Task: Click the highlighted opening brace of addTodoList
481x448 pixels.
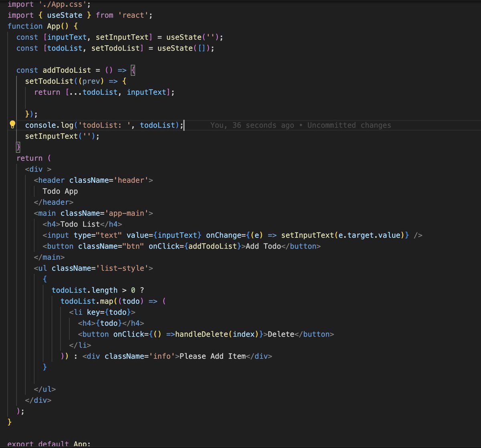Action: click(x=133, y=70)
